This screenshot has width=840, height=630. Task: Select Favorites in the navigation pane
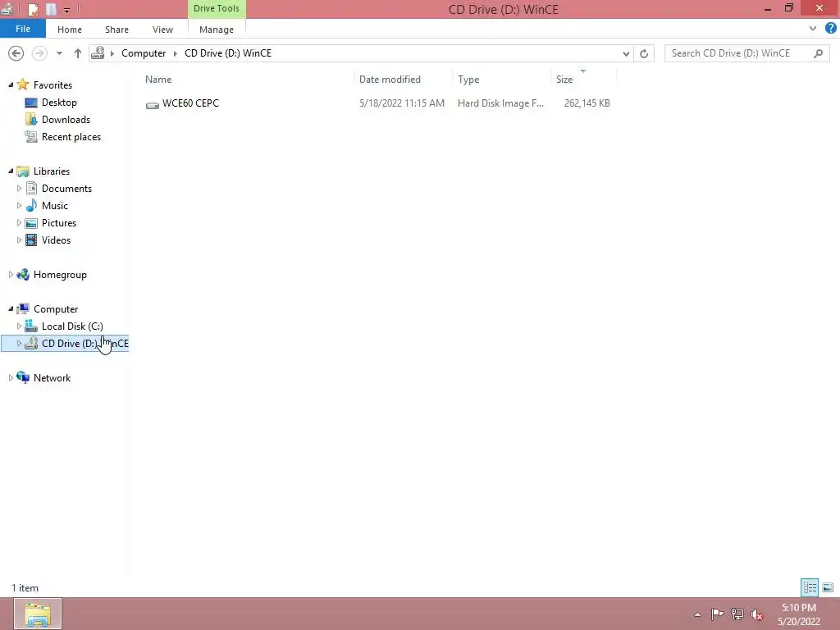click(52, 84)
